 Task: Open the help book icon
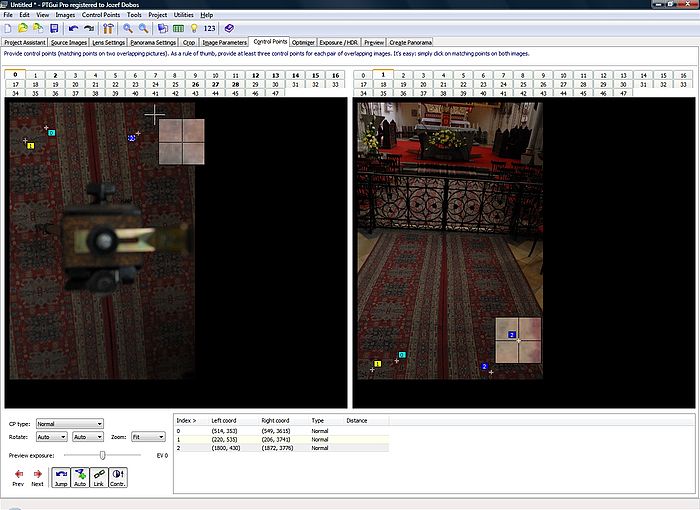click(229, 29)
